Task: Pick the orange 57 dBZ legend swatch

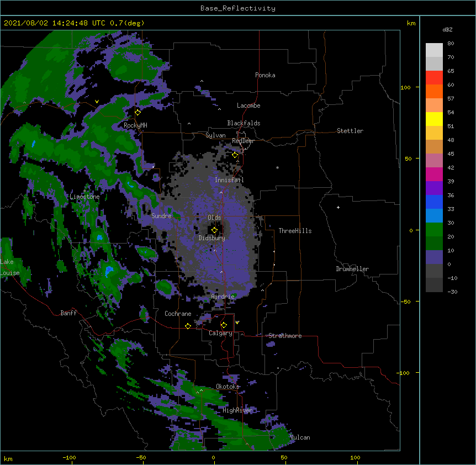Action: [434, 91]
